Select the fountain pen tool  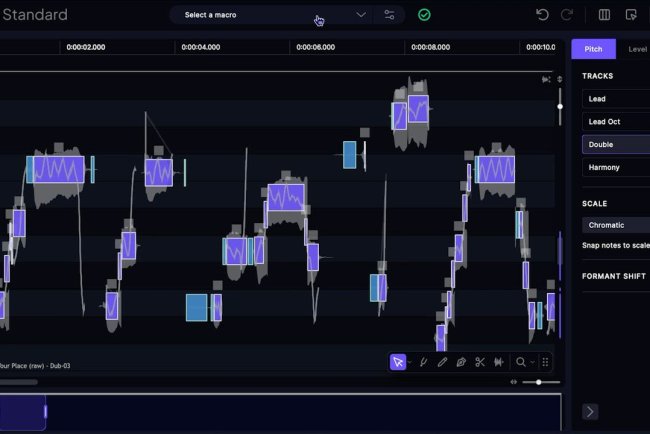tap(461, 362)
